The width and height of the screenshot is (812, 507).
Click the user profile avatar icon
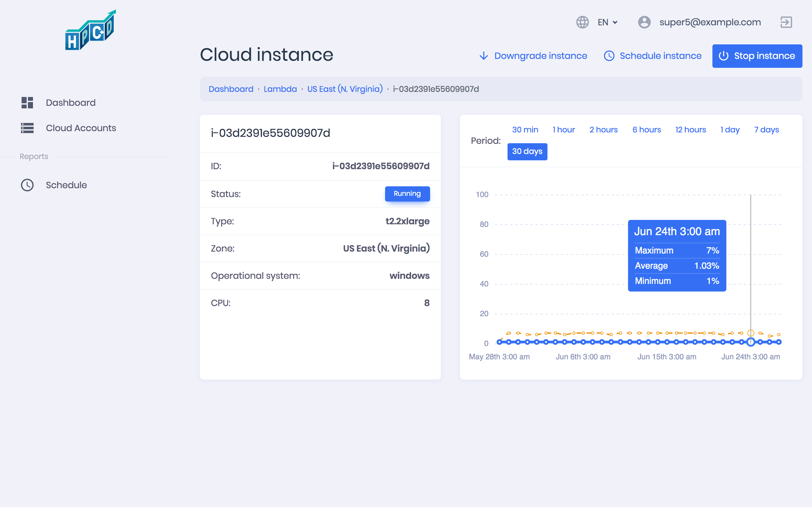pos(644,22)
